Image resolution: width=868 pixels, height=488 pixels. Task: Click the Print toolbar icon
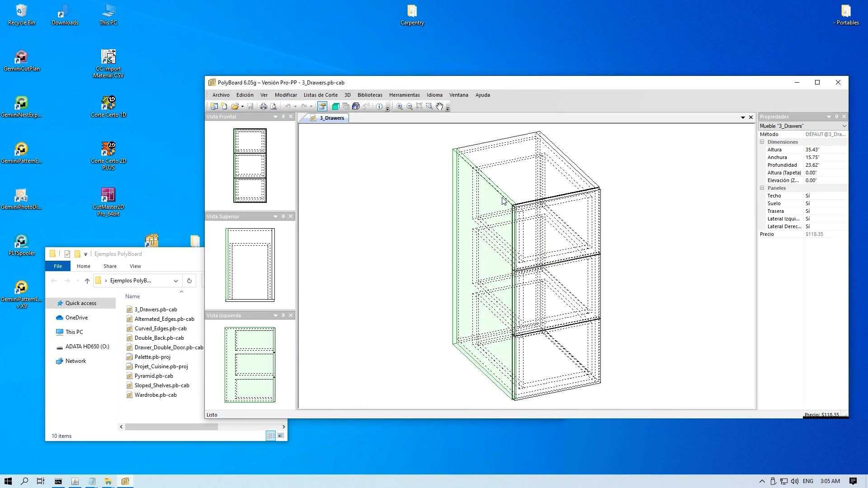point(264,107)
